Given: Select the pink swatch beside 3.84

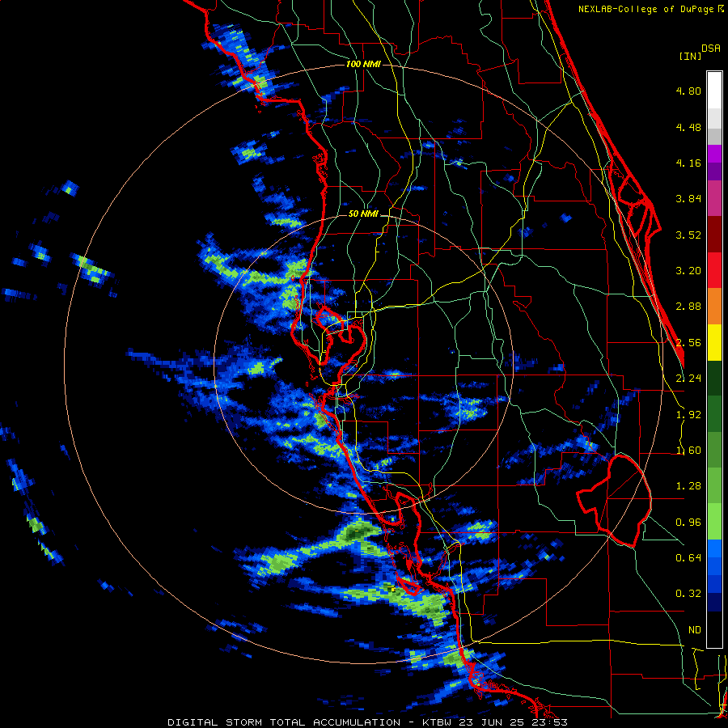Looking at the screenshot, I should (714, 198).
